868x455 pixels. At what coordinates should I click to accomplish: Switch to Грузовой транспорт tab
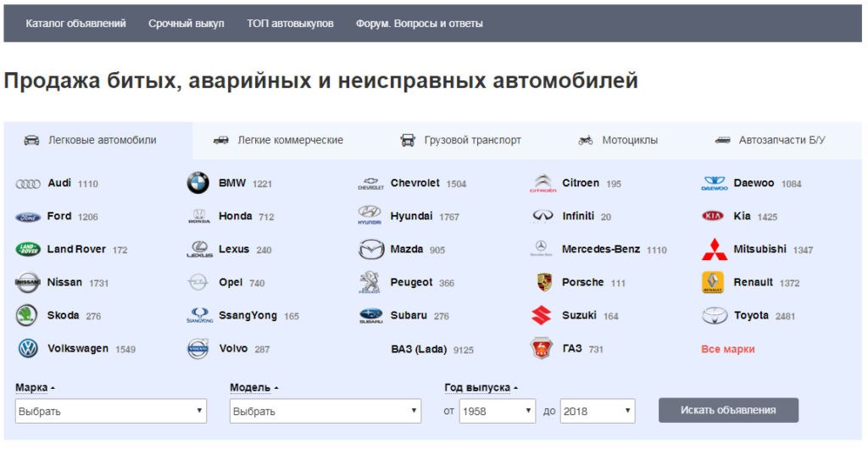tap(461, 141)
